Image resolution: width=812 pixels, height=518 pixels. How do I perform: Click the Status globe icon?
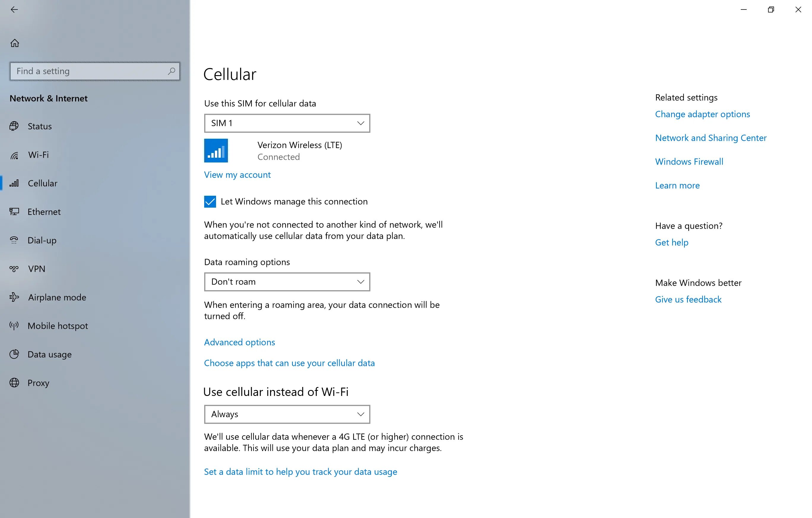pos(14,126)
